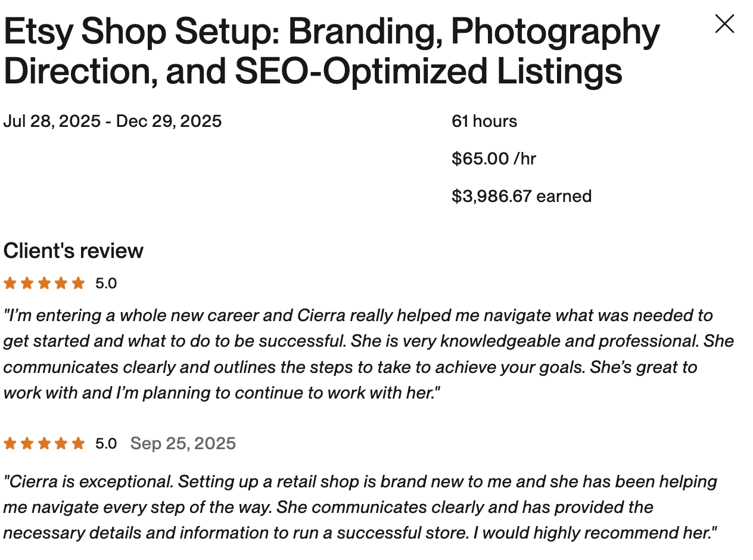The height and width of the screenshot is (560, 753).
Task: Click fifth star of the top review rating
Action: coord(78,283)
